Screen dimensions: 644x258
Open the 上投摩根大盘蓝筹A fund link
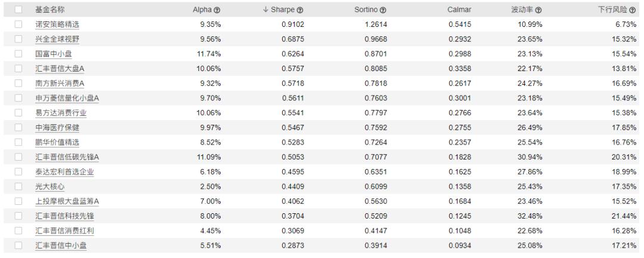tap(67, 202)
